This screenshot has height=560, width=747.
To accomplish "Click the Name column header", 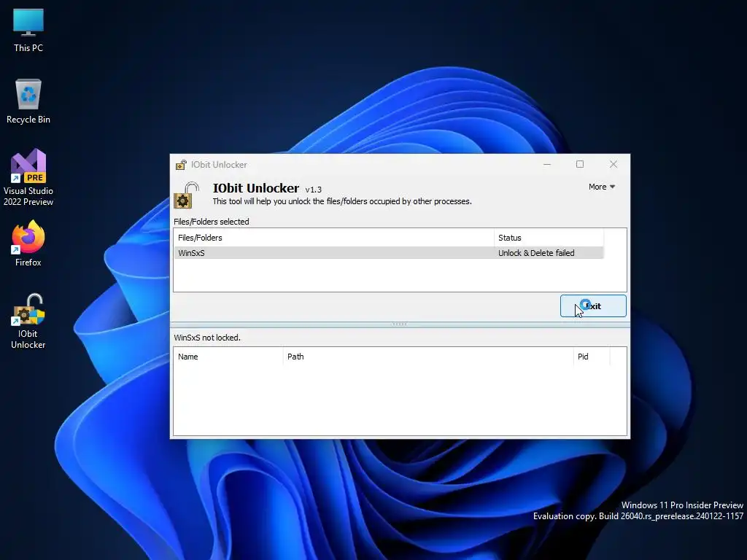I will pyautogui.click(x=228, y=357).
